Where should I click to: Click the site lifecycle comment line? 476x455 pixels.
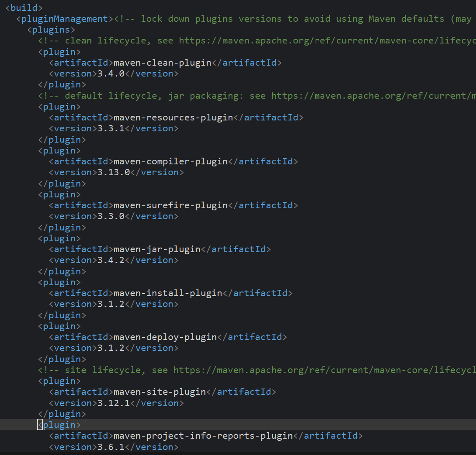(257, 370)
